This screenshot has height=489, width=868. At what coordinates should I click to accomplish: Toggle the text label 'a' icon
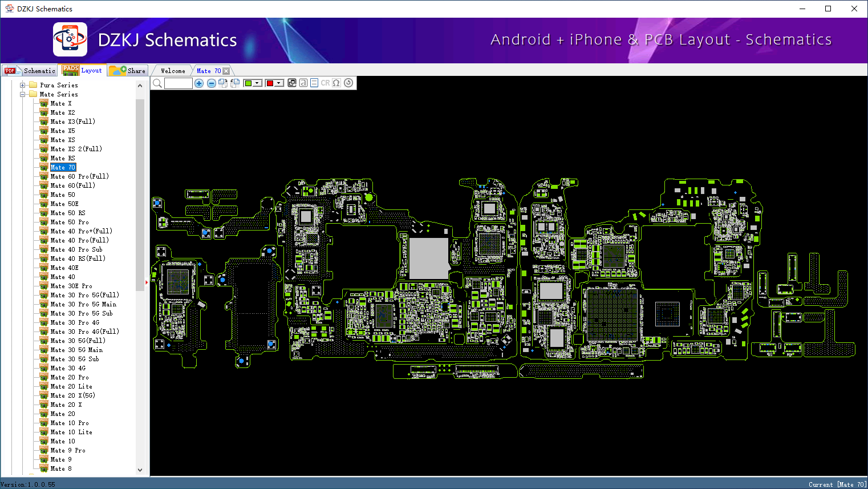[303, 83]
